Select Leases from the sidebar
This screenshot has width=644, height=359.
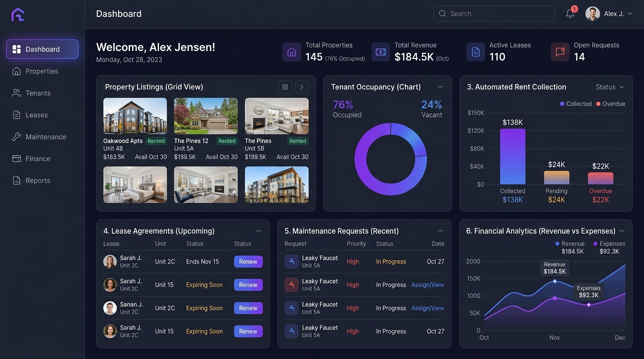tap(42, 115)
